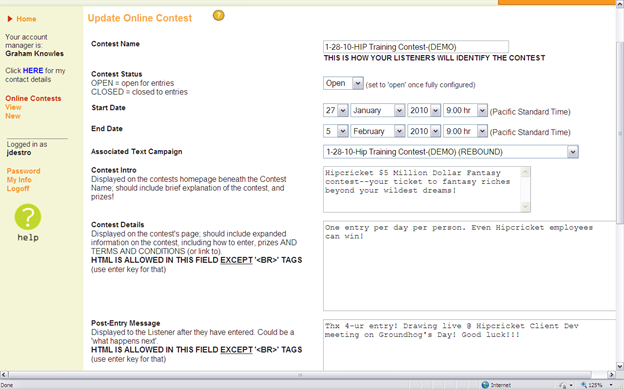Viewport: 624px width, 390px height.
Task: Open Start Date hour dropdown
Action: 465,110
